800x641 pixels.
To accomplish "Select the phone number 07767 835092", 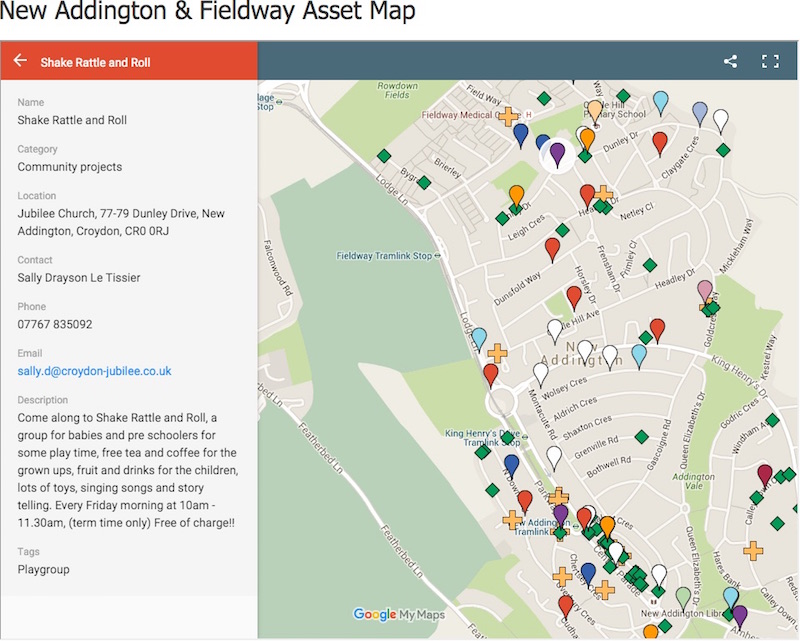I will point(55,324).
